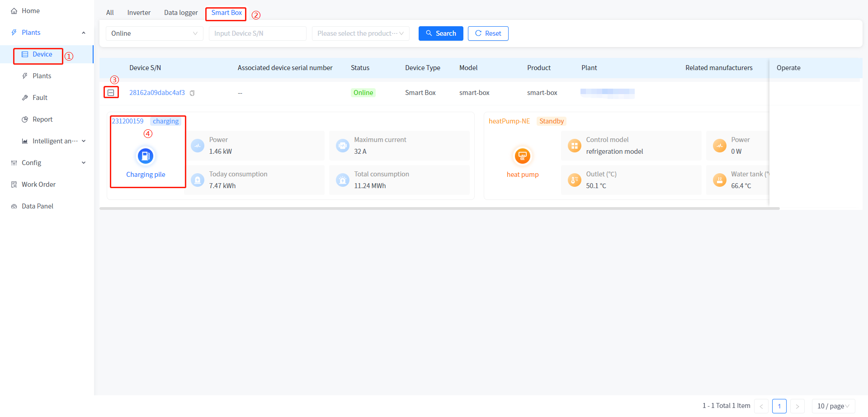The height and width of the screenshot is (417, 868).
Task: Click the Today consumption icon
Action: (198, 180)
